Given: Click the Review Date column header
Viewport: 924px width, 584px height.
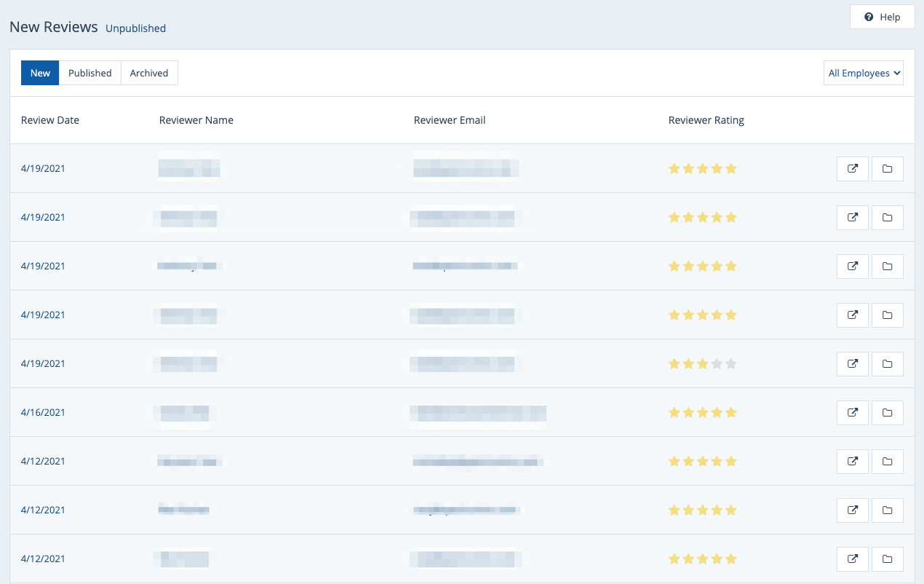Looking at the screenshot, I should coord(50,120).
